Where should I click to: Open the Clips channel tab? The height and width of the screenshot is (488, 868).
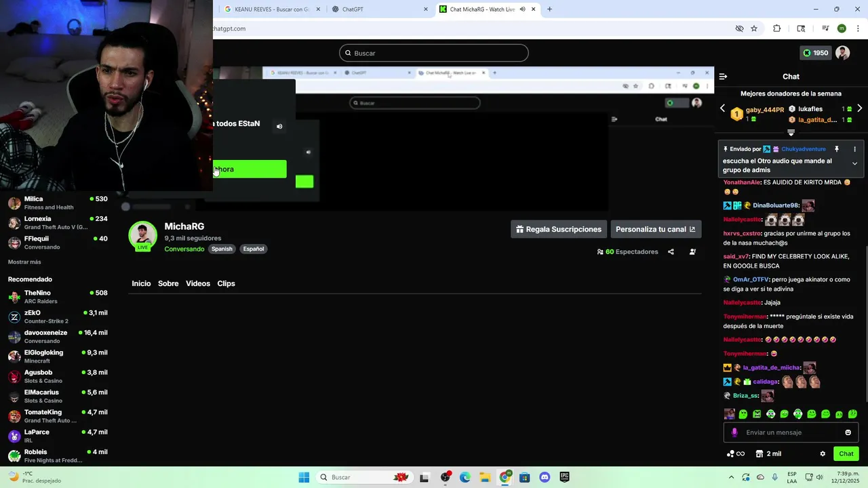click(x=226, y=283)
